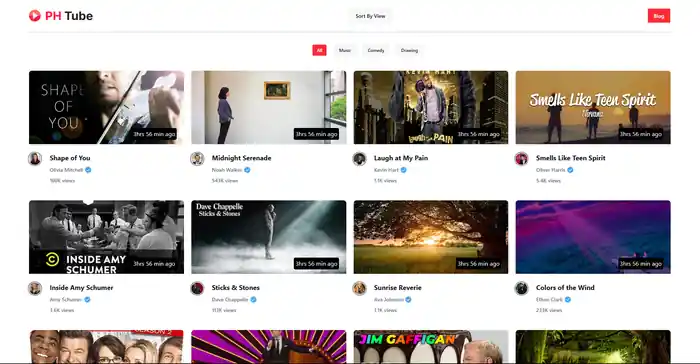Click the author name Oliver Harris
This screenshot has width=700, height=364.
tap(550, 170)
